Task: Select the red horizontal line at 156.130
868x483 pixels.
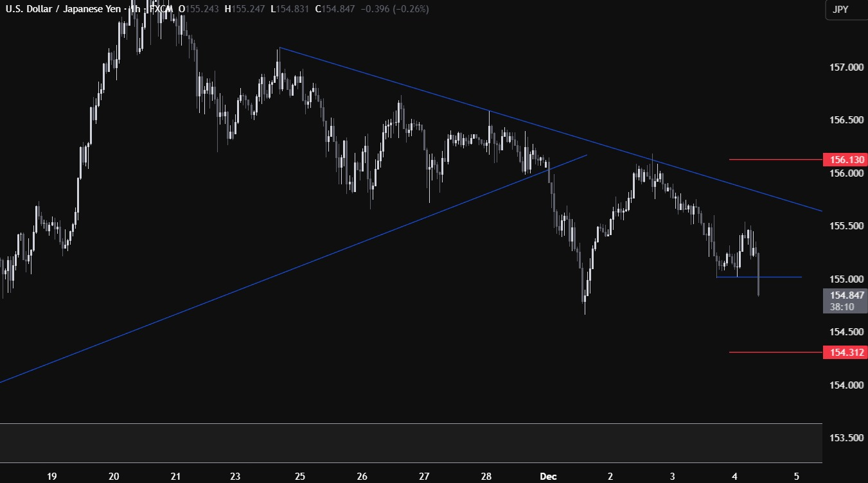Action: (x=771, y=159)
